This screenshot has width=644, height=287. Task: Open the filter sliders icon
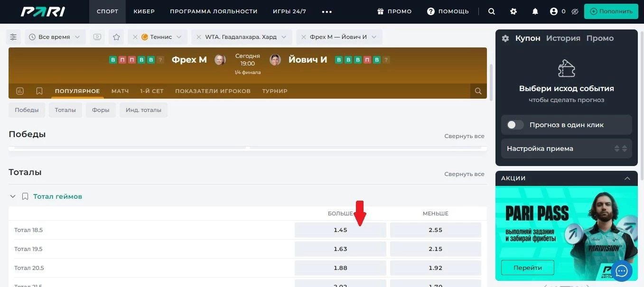(x=13, y=37)
